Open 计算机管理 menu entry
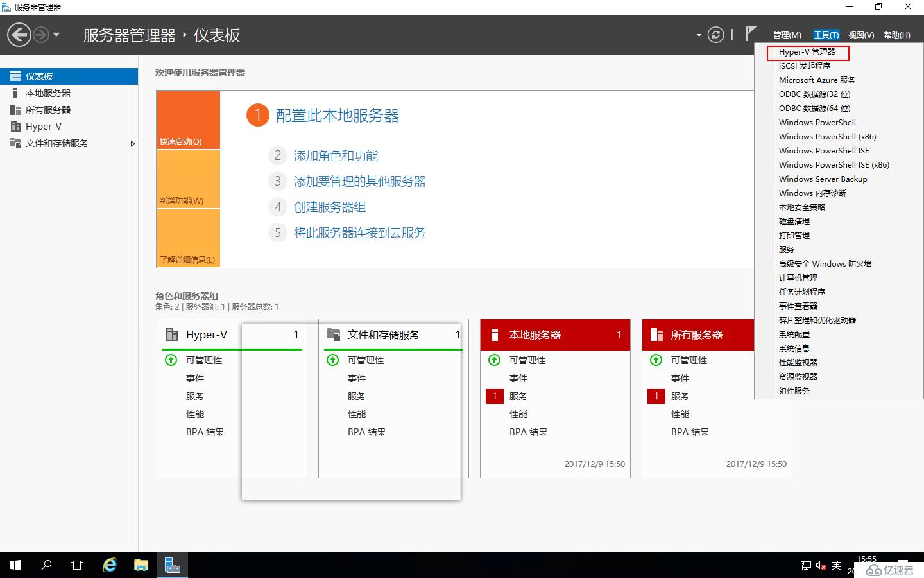This screenshot has width=924, height=578. coord(798,278)
